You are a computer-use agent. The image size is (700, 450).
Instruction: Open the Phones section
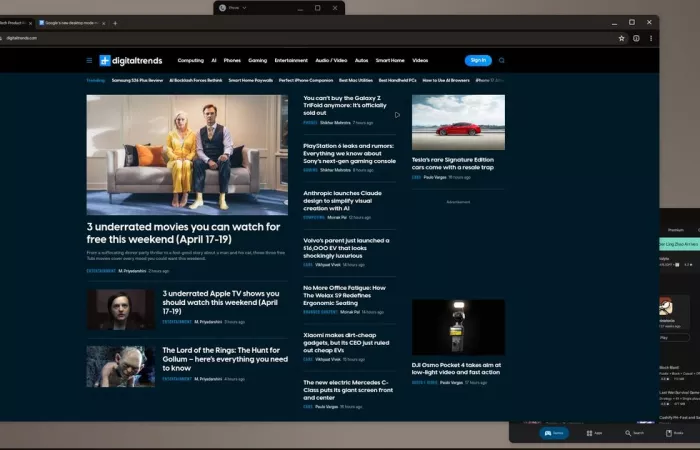pos(232,60)
